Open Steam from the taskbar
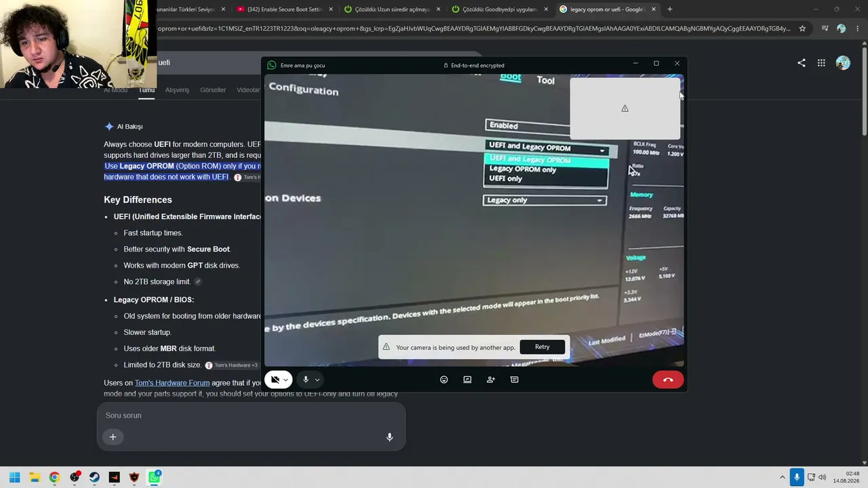 click(94, 477)
